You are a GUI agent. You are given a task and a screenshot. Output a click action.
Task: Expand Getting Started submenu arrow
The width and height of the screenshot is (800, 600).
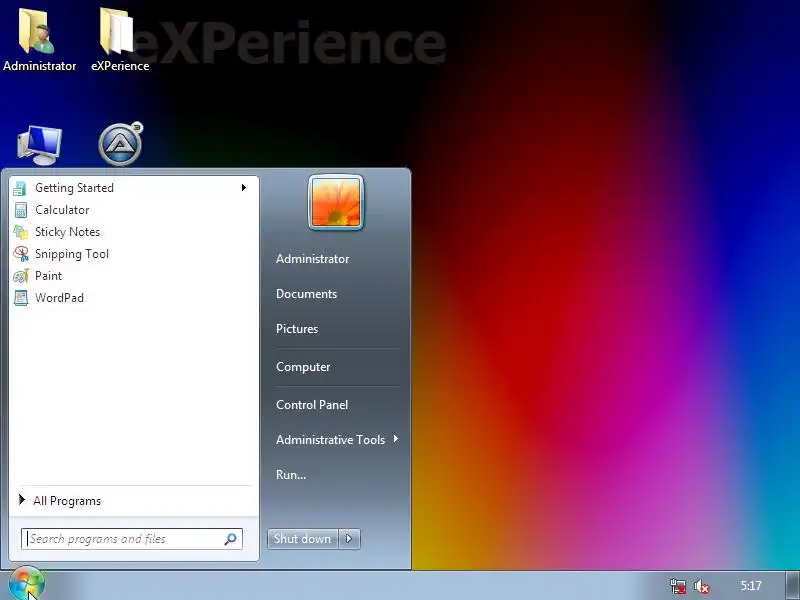[244, 188]
